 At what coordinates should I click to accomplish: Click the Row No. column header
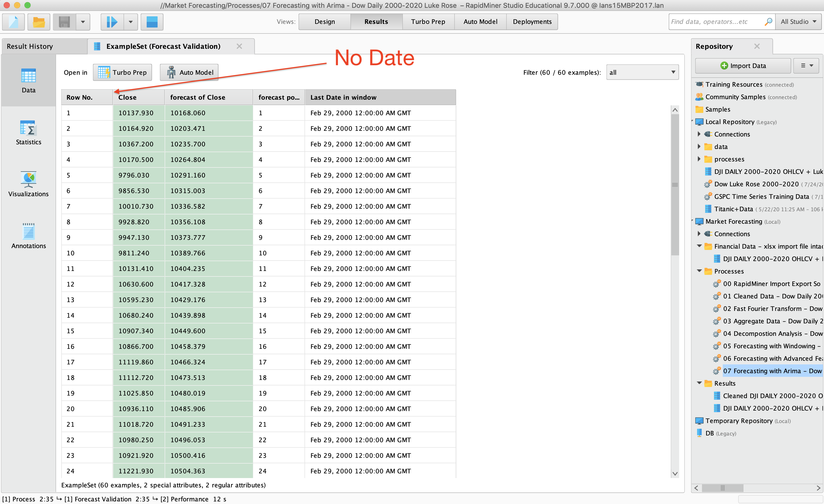(x=87, y=97)
